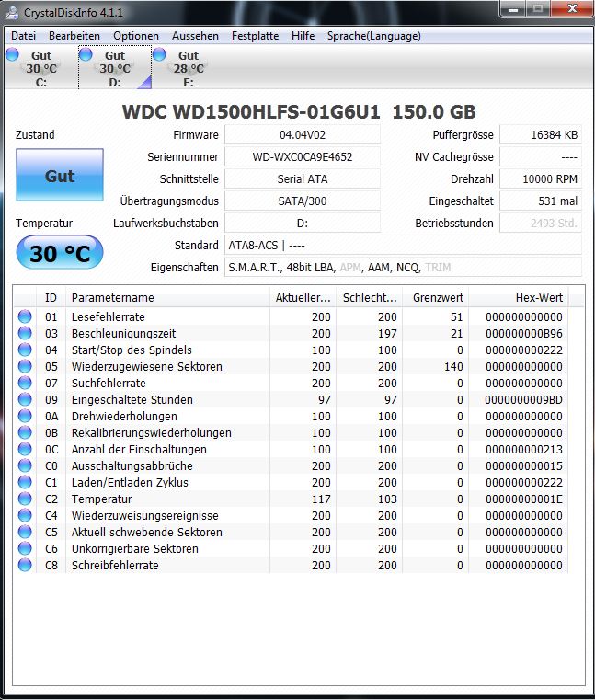Click the Laufwerksbuchstaben field D:
595x700 pixels.
pyautogui.click(x=303, y=223)
